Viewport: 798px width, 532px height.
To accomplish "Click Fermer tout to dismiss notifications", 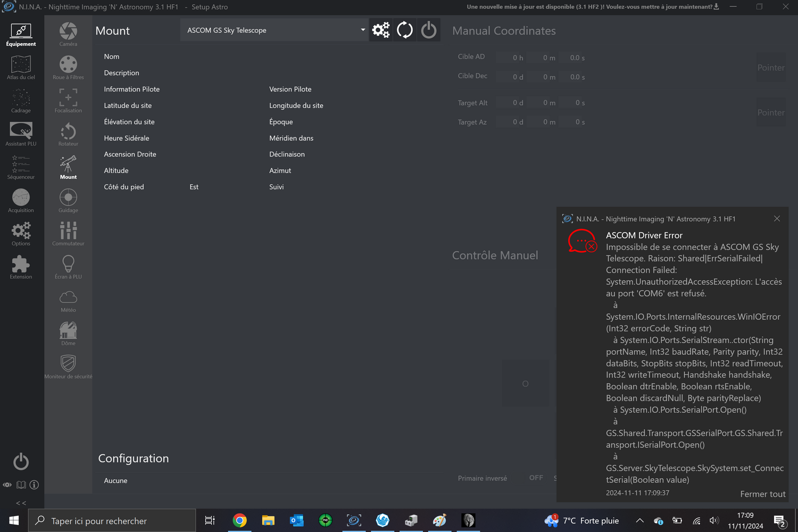I will [x=762, y=494].
